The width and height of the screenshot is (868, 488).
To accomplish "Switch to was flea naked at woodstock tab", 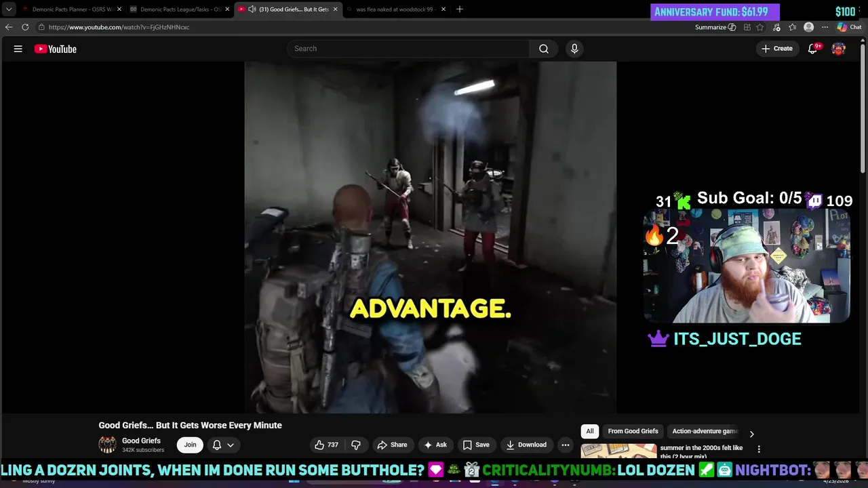I will 396,9.
